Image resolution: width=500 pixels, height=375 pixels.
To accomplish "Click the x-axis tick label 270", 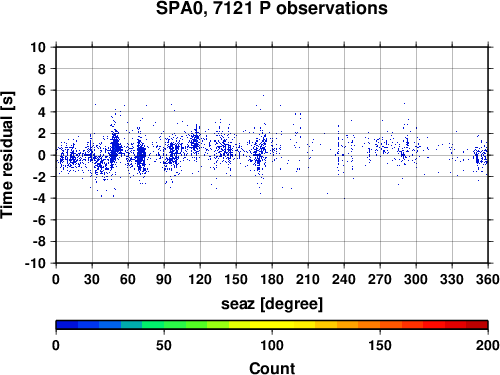I will [x=380, y=279].
